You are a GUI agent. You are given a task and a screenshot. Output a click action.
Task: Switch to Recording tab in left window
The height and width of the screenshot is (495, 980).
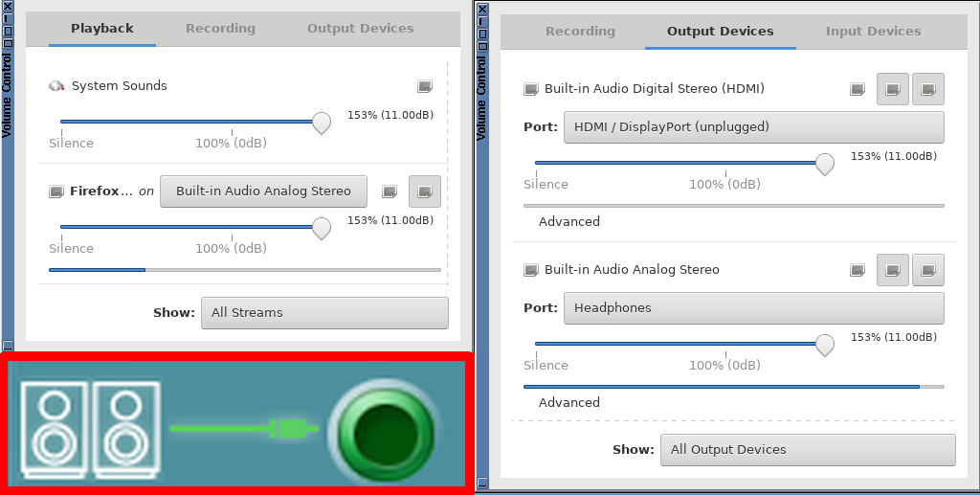tap(221, 29)
